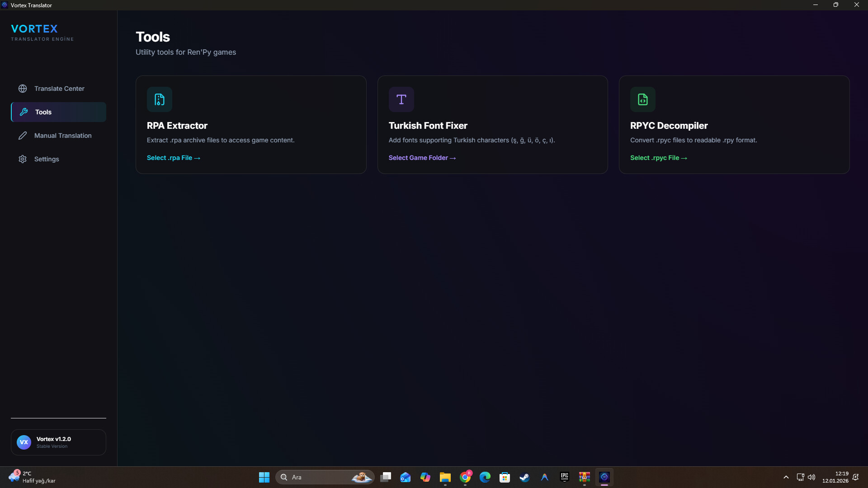Expand hidden icons with the tray chevron
The height and width of the screenshot is (488, 868).
click(787, 477)
